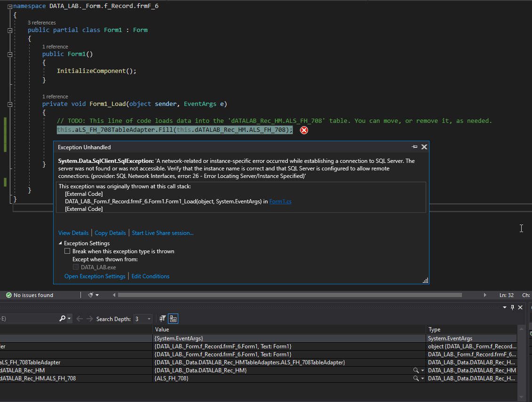Screen dimensions: 532x402
Task: Click '1 reference' CodeLens above Form1_Load
Action: 55,96
